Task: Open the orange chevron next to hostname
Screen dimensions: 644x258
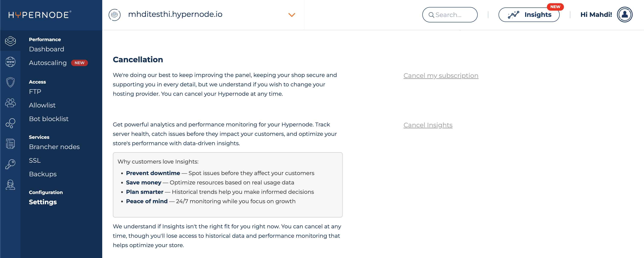Action: pyautogui.click(x=291, y=15)
